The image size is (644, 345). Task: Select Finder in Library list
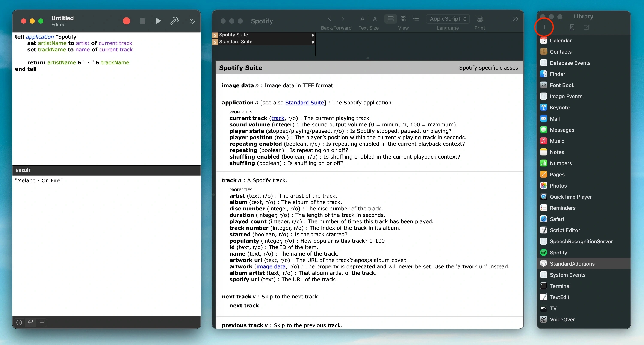pyautogui.click(x=584, y=74)
